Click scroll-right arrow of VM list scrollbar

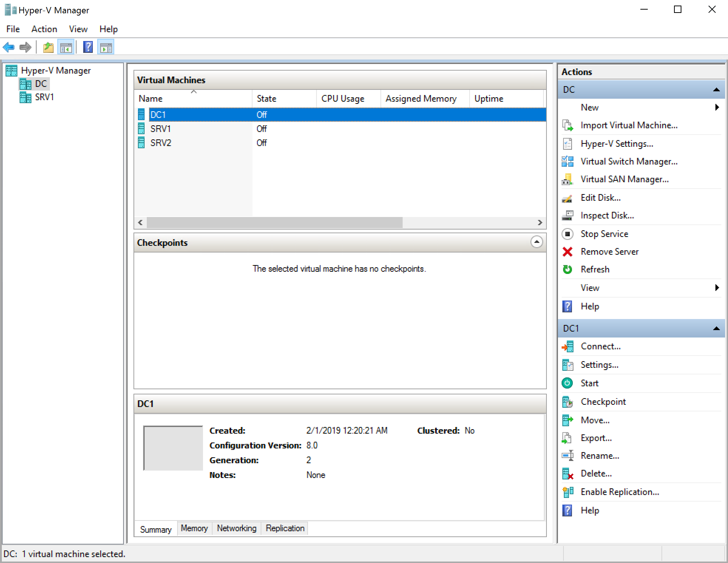click(x=540, y=223)
